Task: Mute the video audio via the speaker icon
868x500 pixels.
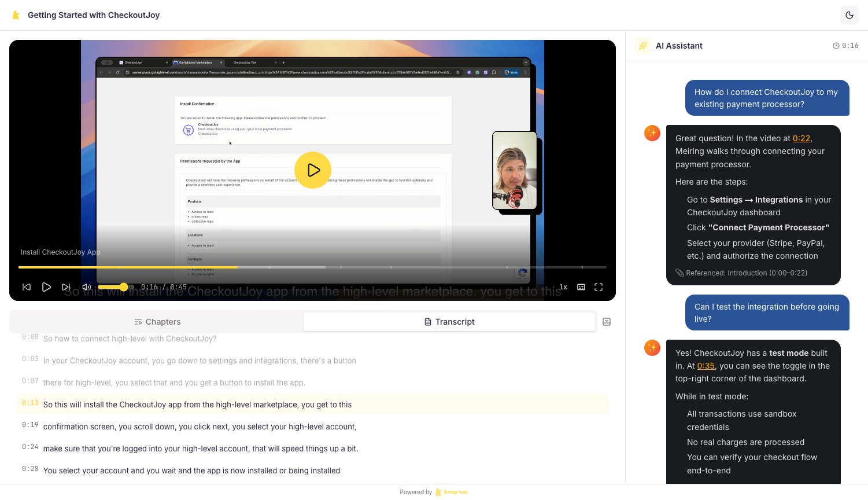Action: (x=87, y=286)
